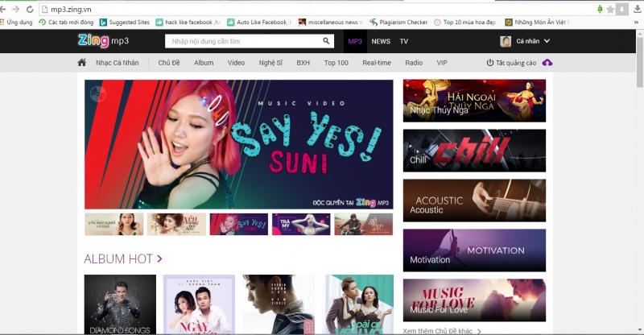Viewport: 644px width, 335px height.
Task: Click the Cá nhân profile avatar
Action: coord(506,41)
